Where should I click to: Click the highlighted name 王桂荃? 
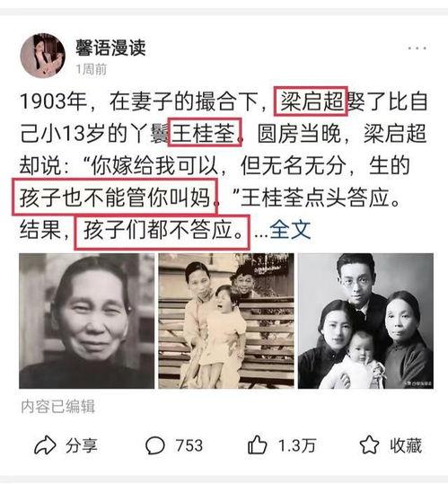tap(205, 132)
